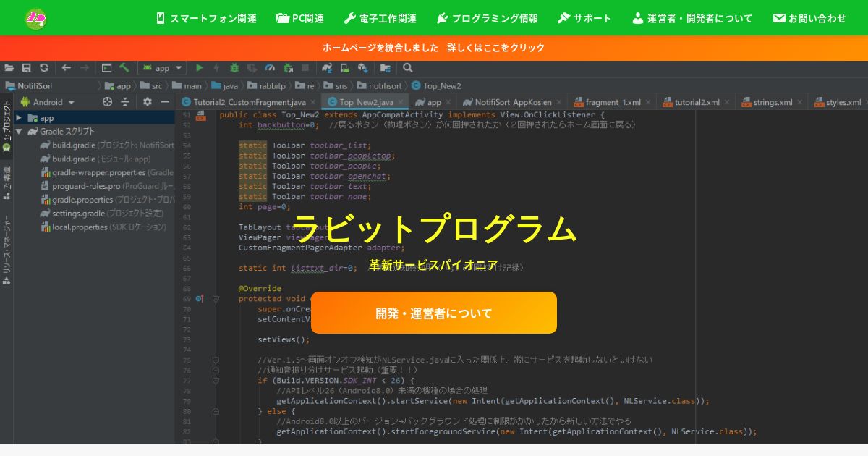Open the 1: プロジェクト side tool tab
Image resolution: width=868 pixels, height=456 pixels.
click(x=7, y=126)
